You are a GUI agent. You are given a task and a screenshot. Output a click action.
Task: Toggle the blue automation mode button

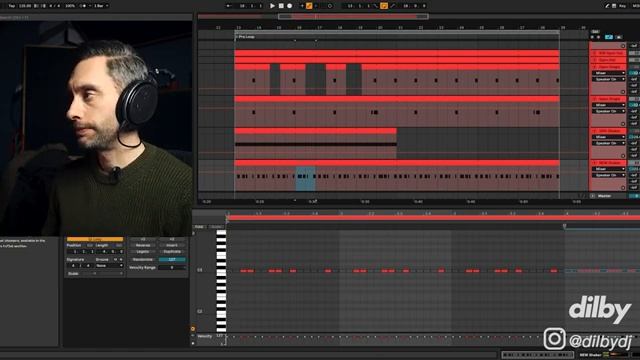click(609, 37)
